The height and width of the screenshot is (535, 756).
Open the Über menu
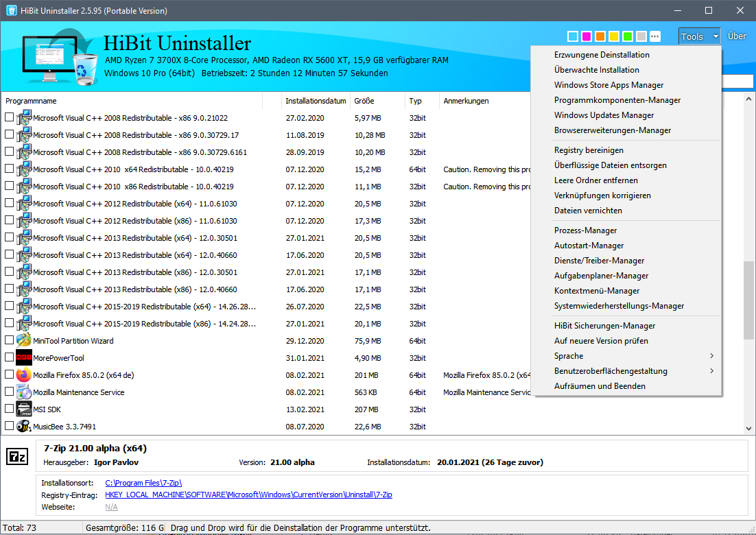point(737,36)
